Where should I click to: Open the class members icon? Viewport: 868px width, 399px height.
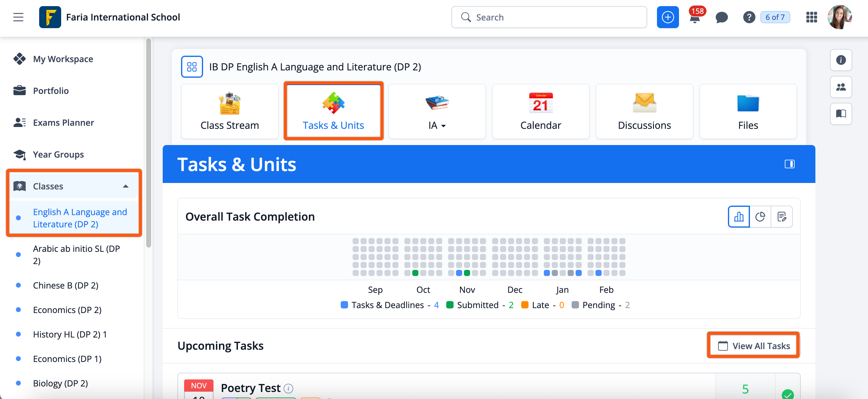(840, 87)
